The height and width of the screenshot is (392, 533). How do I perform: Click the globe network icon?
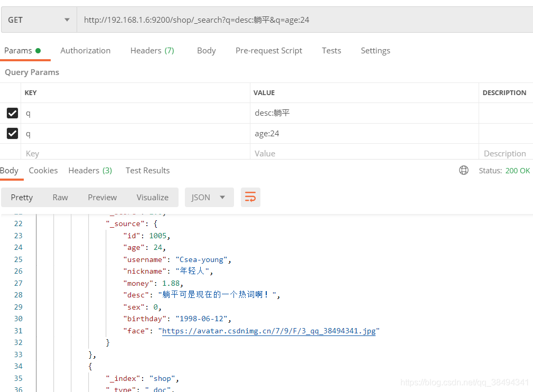pos(464,170)
